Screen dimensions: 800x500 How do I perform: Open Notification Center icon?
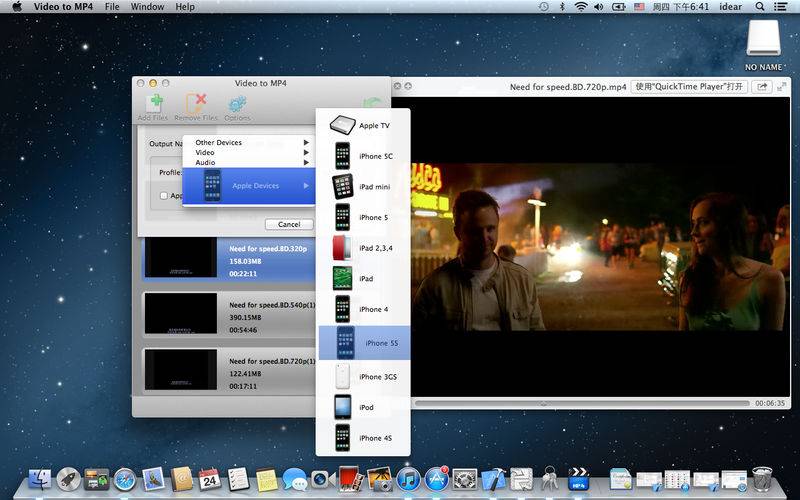780,7
